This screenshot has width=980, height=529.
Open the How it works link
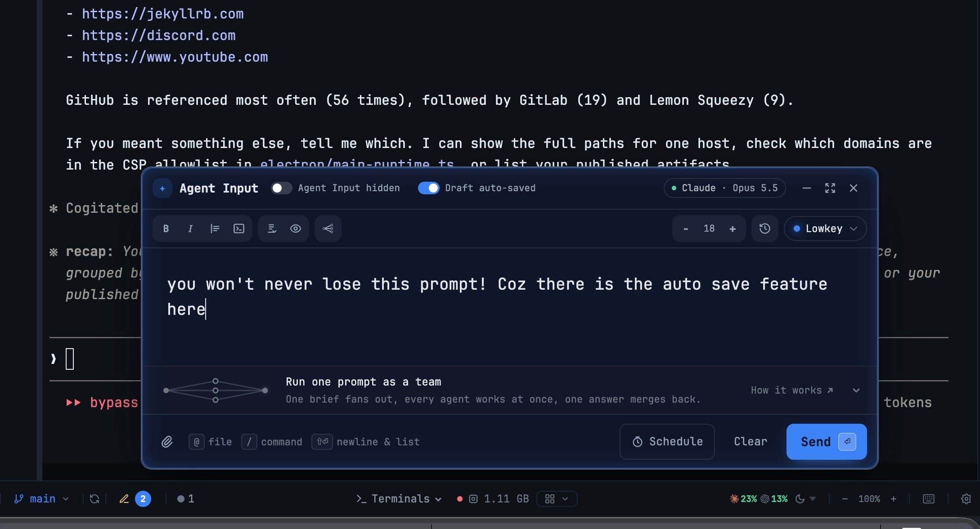click(792, 390)
